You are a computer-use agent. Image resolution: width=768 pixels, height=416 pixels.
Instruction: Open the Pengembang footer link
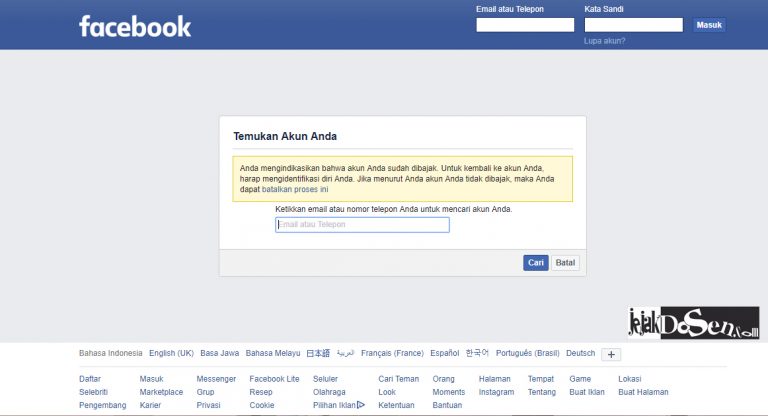[102, 405]
